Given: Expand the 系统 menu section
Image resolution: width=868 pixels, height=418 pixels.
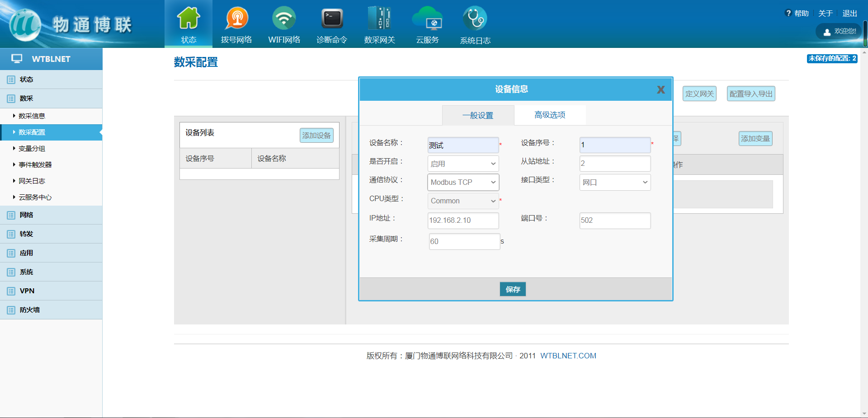Looking at the screenshot, I should (51, 272).
